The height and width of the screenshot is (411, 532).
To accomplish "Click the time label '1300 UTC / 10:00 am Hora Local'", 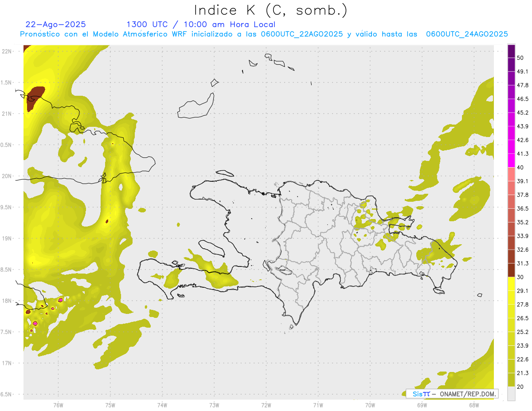I will [x=201, y=24].
